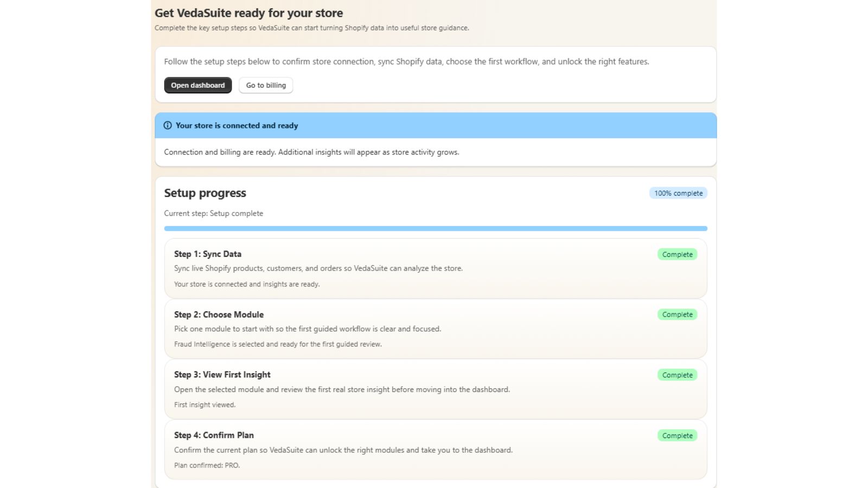This screenshot has width=868, height=488.
Task: Click the Complete badge for Step 4 Confirm Plan
Action: tap(678, 435)
